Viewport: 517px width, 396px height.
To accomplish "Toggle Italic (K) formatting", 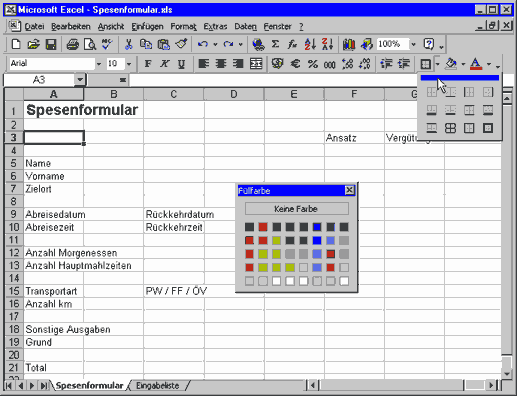I will pos(164,64).
